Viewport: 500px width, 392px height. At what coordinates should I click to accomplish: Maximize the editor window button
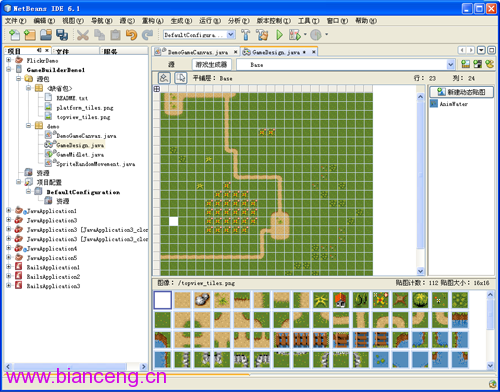(x=491, y=50)
